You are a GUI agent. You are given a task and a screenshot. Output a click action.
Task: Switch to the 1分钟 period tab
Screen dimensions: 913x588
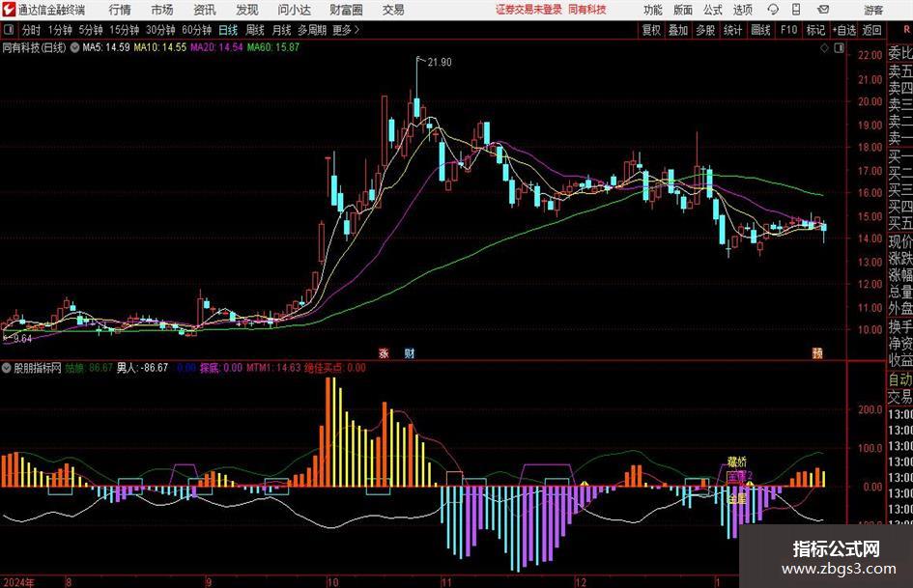60,30
